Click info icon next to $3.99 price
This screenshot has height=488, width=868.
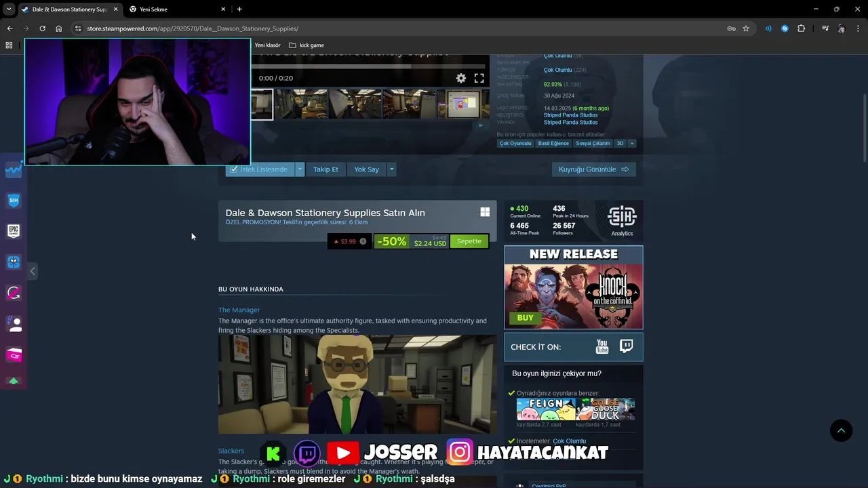[363, 241]
